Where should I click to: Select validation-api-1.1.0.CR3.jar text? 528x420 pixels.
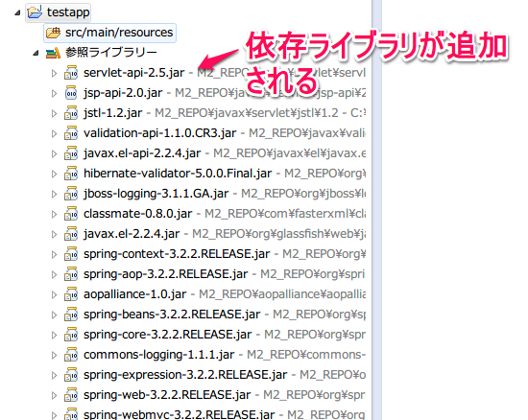click(160, 133)
